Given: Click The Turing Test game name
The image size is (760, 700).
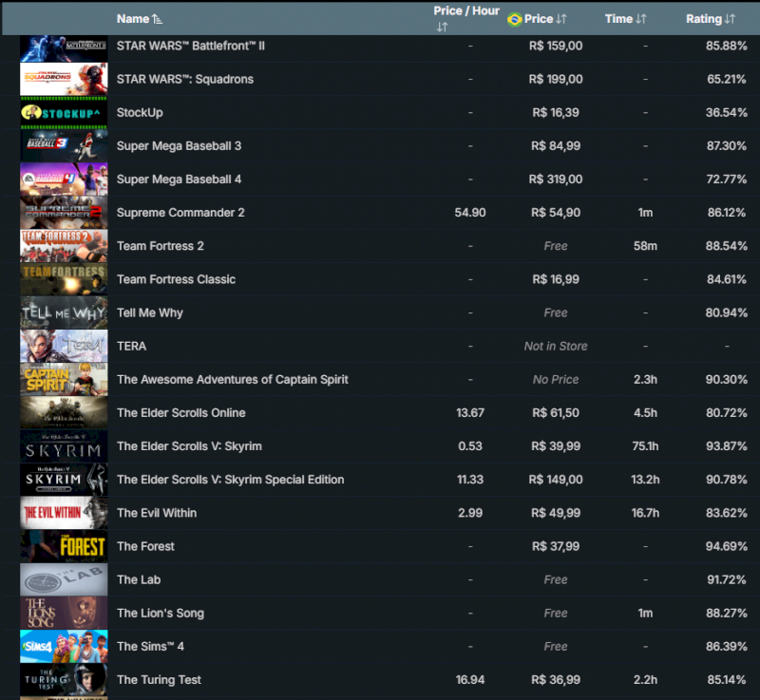Looking at the screenshot, I should click(x=159, y=680).
